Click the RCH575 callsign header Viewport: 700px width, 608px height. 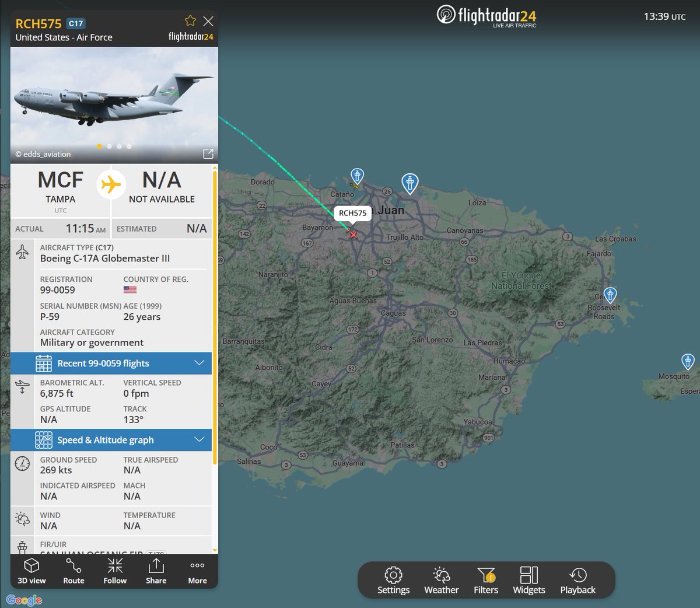point(38,24)
